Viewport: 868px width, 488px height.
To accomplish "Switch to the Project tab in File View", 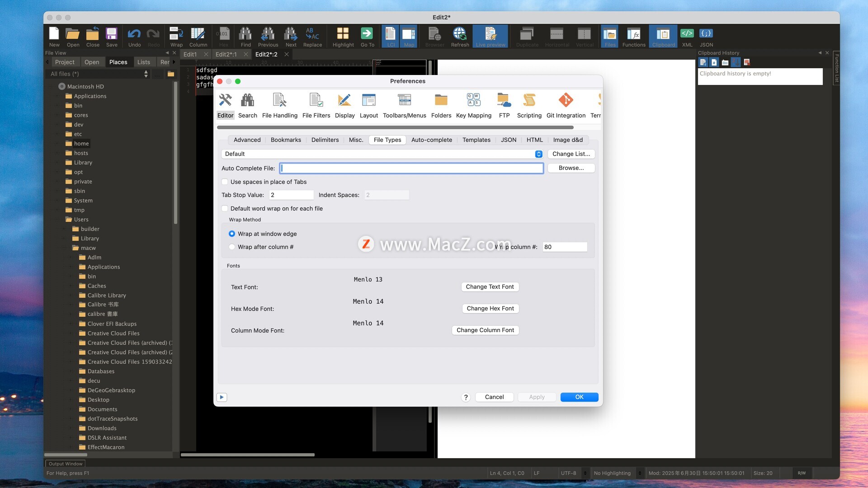I will coord(65,62).
